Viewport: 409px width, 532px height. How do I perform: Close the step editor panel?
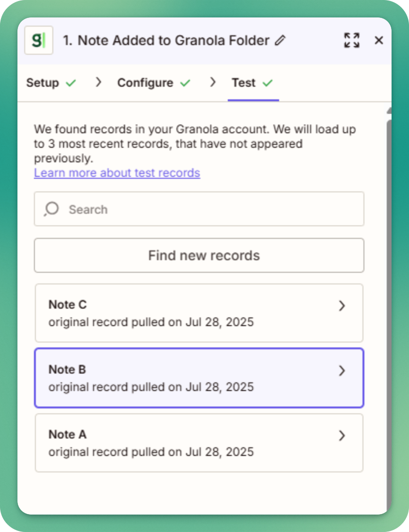(379, 40)
